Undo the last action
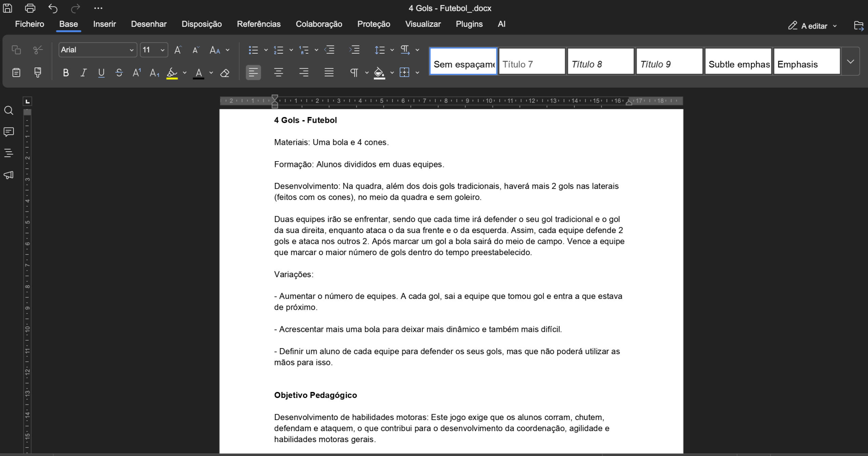 coord(53,8)
